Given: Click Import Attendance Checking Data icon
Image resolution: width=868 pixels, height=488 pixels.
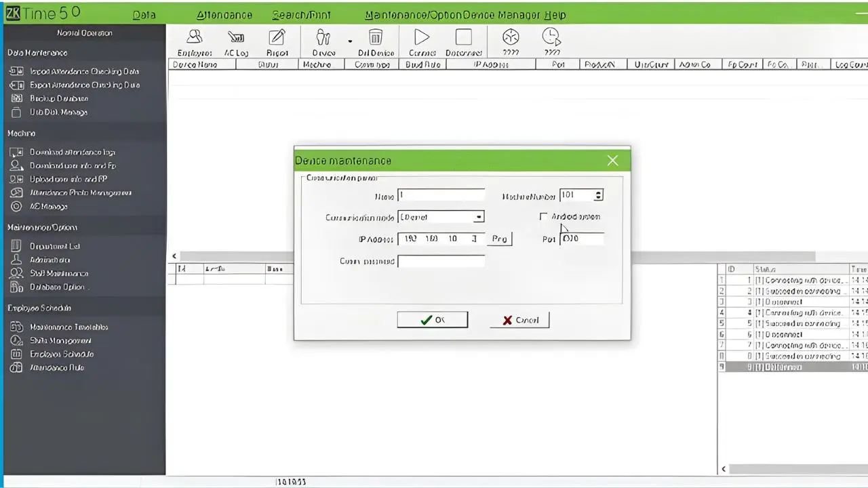Looking at the screenshot, I should [x=17, y=71].
